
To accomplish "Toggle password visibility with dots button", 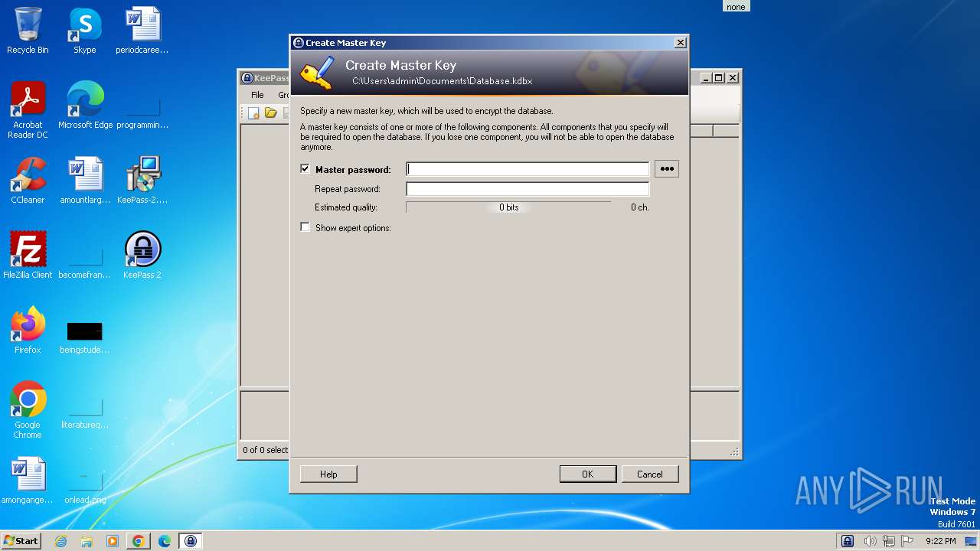I will [x=667, y=169].
